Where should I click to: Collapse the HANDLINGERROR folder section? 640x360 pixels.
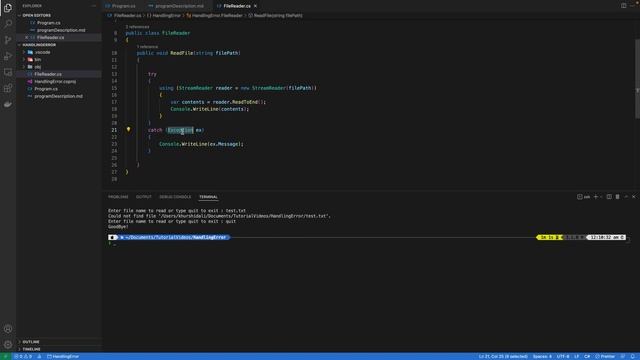(x=59, y=44)
